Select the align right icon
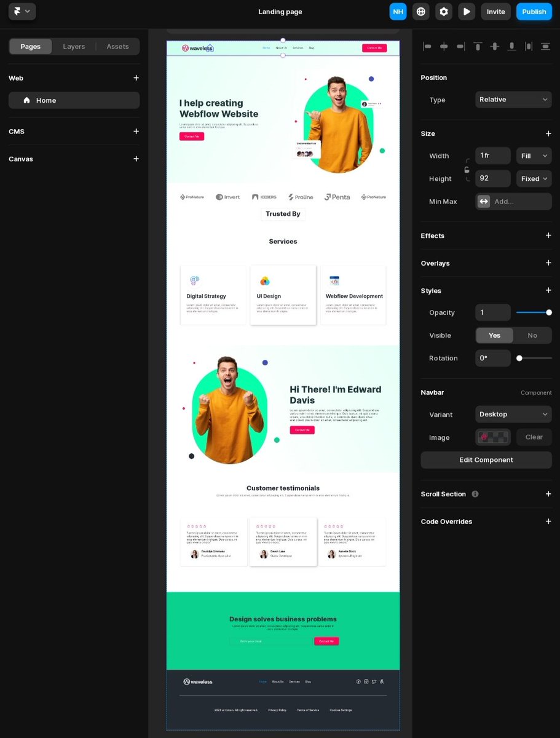 tap(460, 46)
